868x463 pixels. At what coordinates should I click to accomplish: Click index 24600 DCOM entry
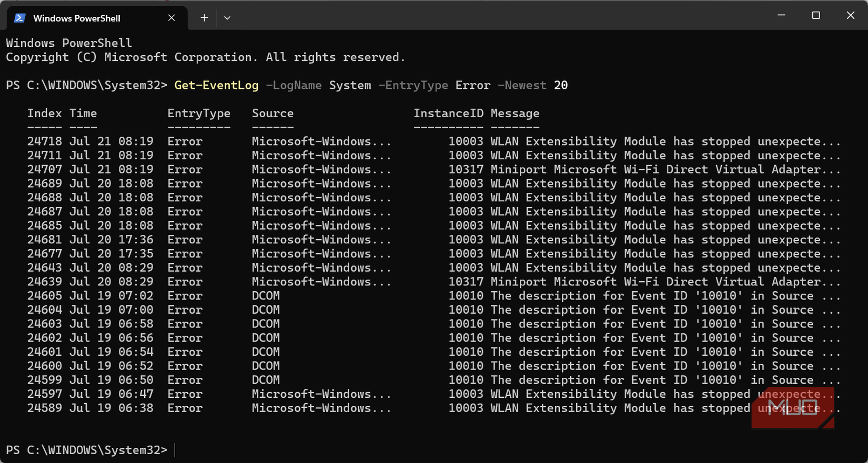click(x=434, y=366)
